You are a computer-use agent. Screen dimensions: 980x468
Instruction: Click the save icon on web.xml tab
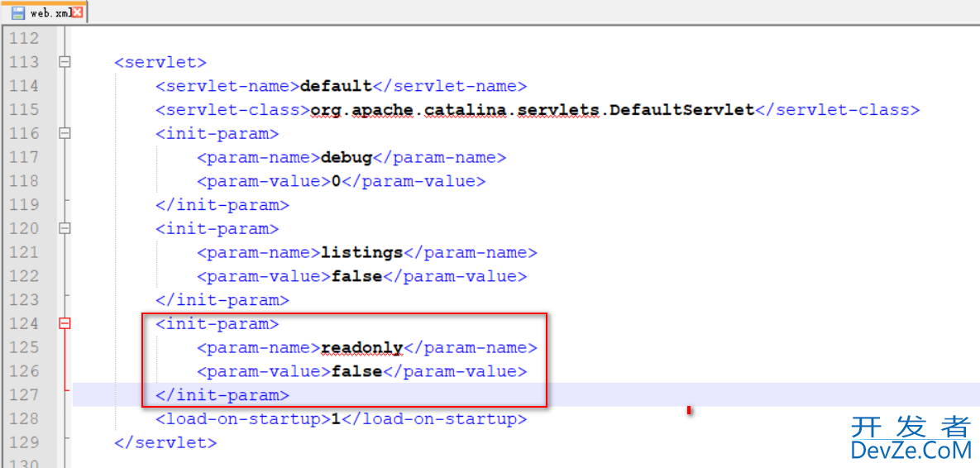click(18, 13)
